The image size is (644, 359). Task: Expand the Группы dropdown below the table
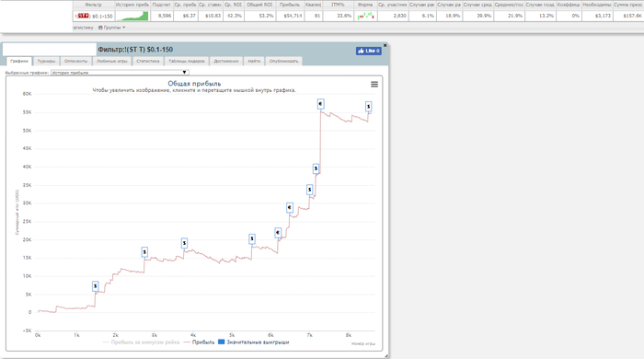111,28
